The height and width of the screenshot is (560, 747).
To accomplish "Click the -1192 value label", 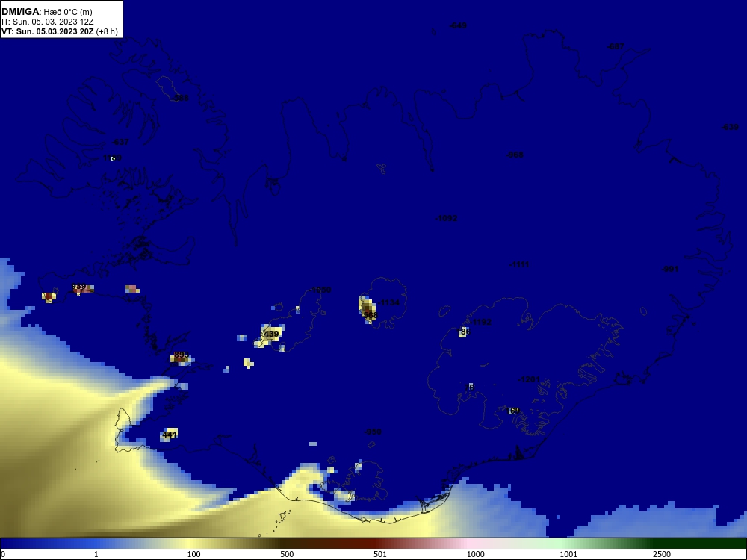I will (480, 322).
